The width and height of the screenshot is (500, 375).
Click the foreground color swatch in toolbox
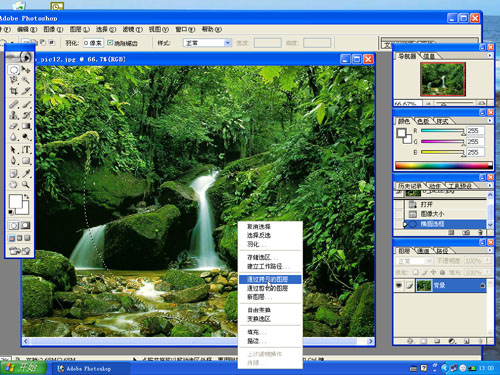click(x=15, y=201)
